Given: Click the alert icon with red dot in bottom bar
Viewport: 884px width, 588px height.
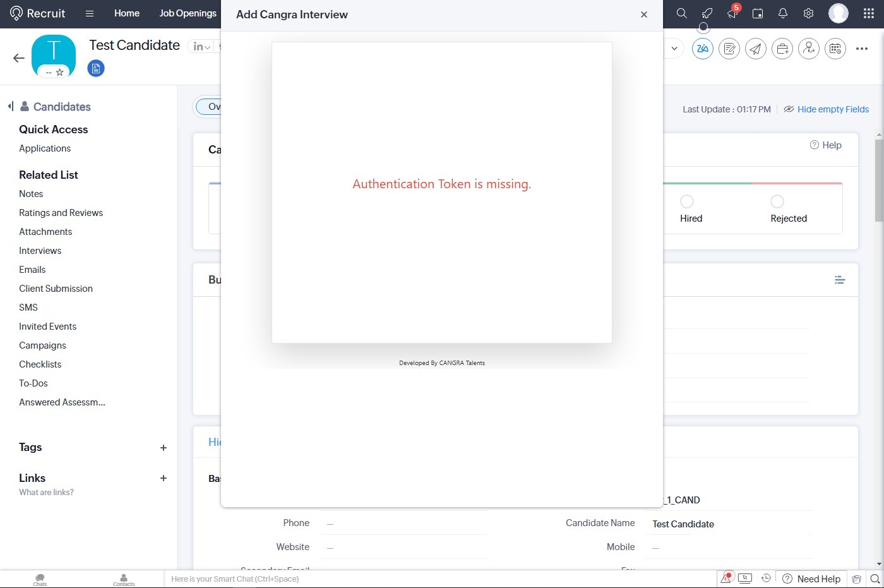Looking at the screenshot, I should point(726,578).
